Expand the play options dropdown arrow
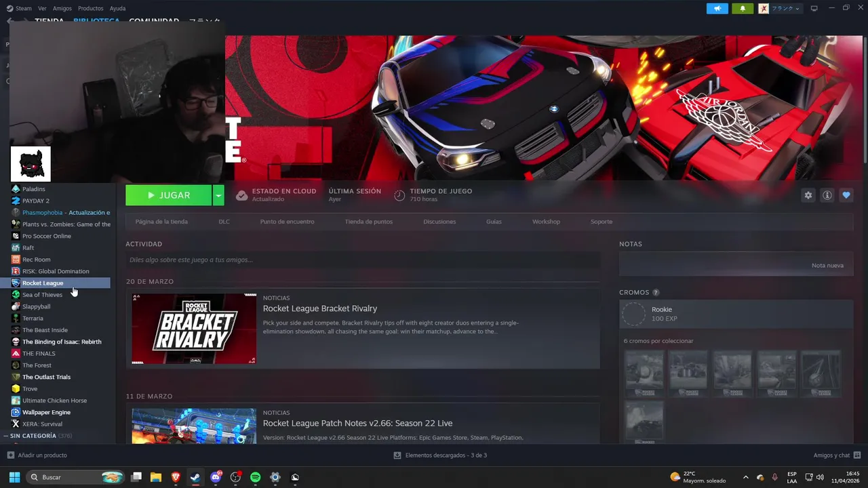The width and height of the screenshot is (868, 488). [x=218, y=195]
